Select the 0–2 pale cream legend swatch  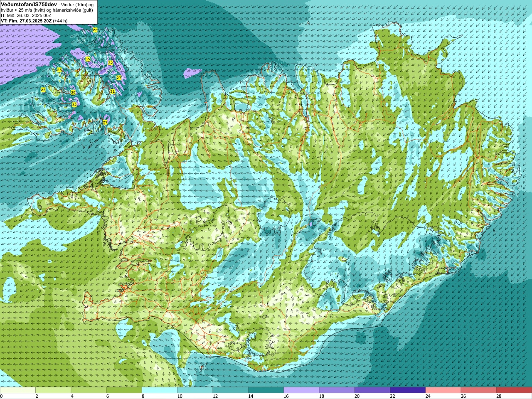18,390
